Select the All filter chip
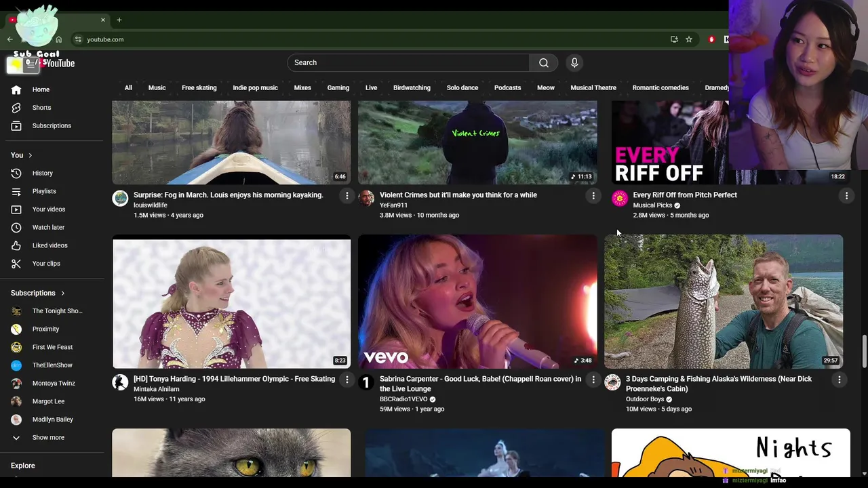The height and width of the screenshot is (488, 868). click(128, 87)
